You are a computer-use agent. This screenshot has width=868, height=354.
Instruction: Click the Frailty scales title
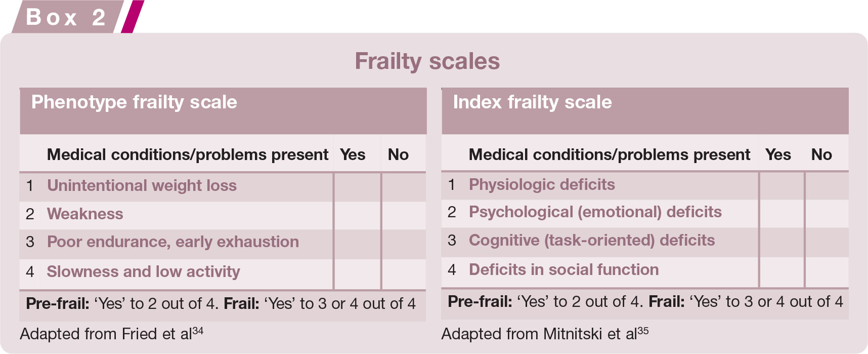coord(427,61)
